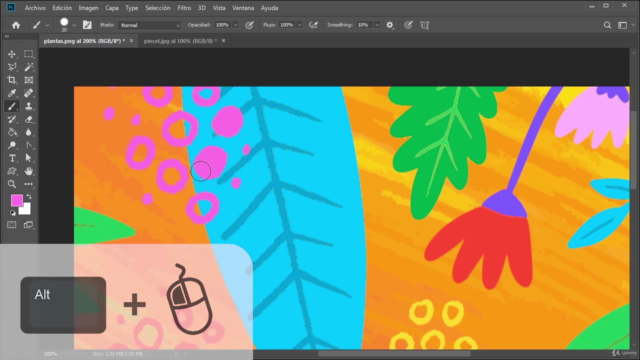This screenshot has height=360, width=640.
Task: Open the Filtro menu
Action: (x=184, y=8)
